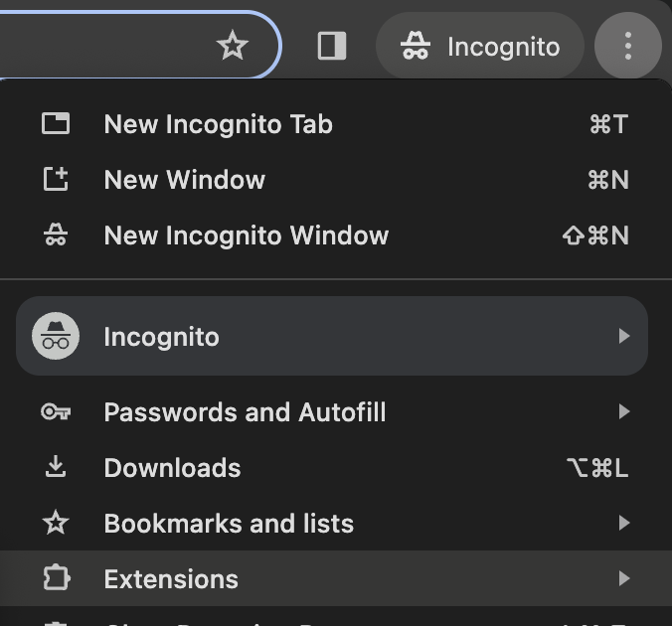Image resolution: width=672 pixels, height=626 pixels.
Task: Toggle the side panel icon
Action: click(332, 46)
